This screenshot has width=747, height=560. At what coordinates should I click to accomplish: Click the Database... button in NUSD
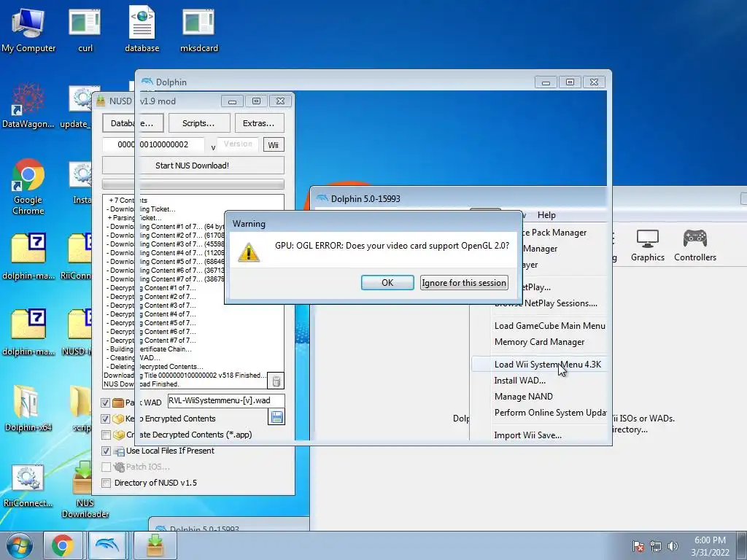133,123
